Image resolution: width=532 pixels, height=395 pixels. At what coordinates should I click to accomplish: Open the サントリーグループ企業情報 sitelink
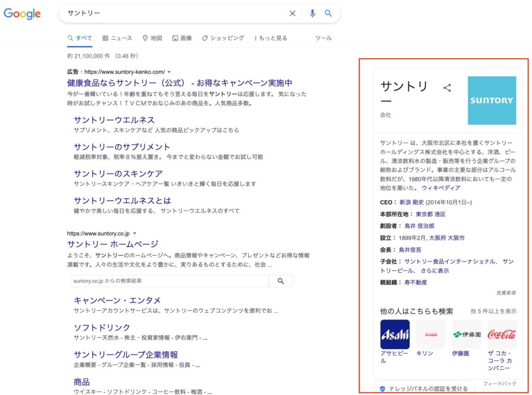click(126, 354)
